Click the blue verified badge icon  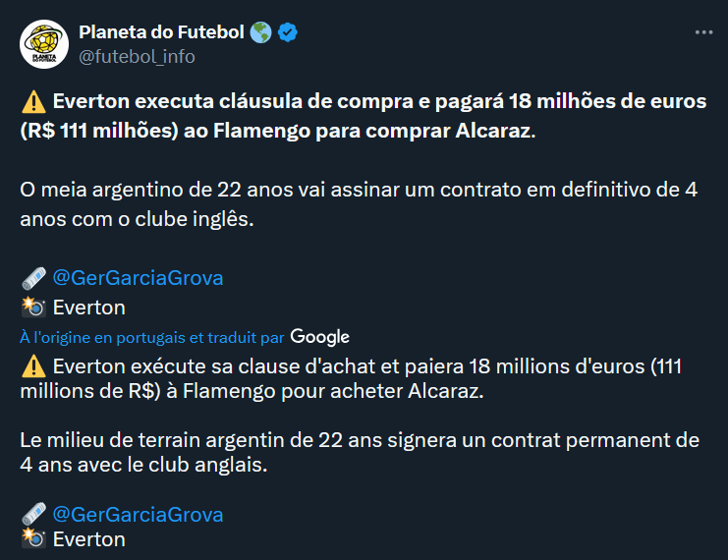click(x=288, y=32)
